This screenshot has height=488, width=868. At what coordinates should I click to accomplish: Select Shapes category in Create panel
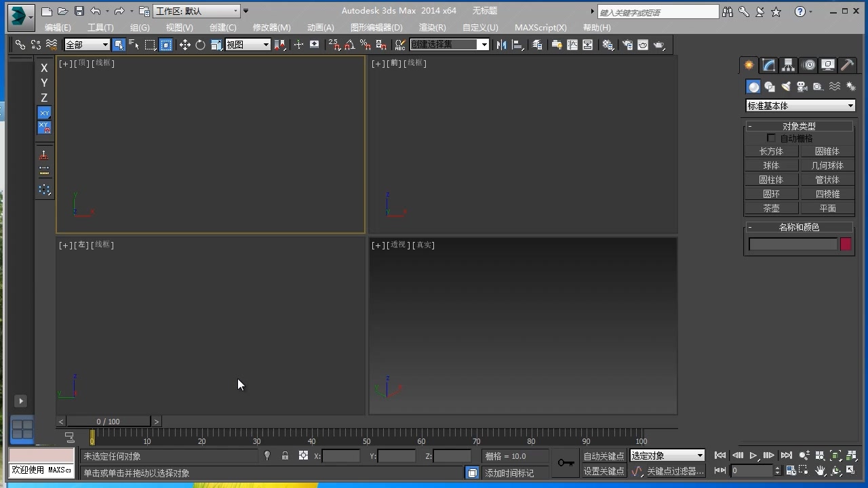coord(770,87)
